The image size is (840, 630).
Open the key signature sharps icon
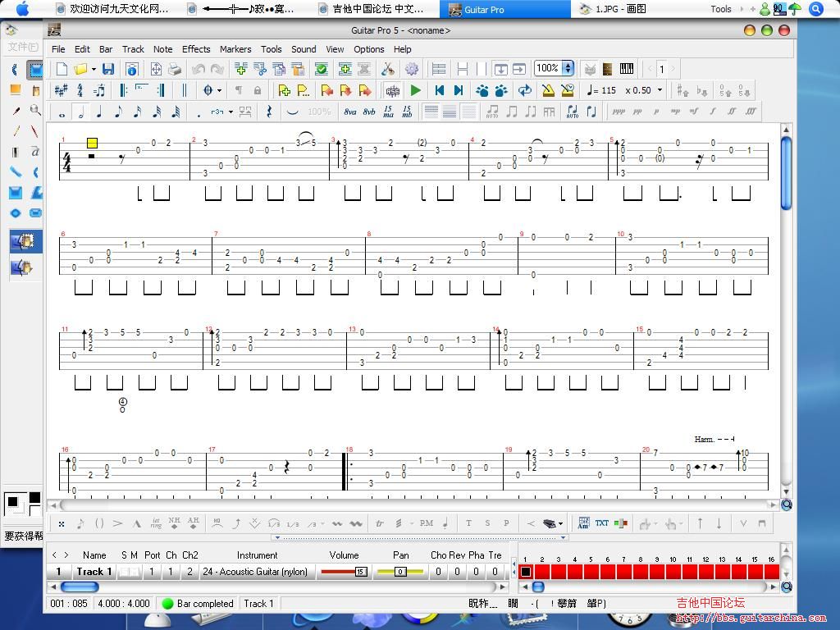[x=61, y=90]
